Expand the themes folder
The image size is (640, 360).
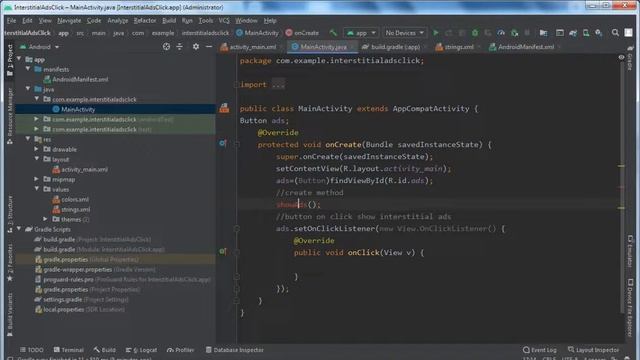(46, 219)
